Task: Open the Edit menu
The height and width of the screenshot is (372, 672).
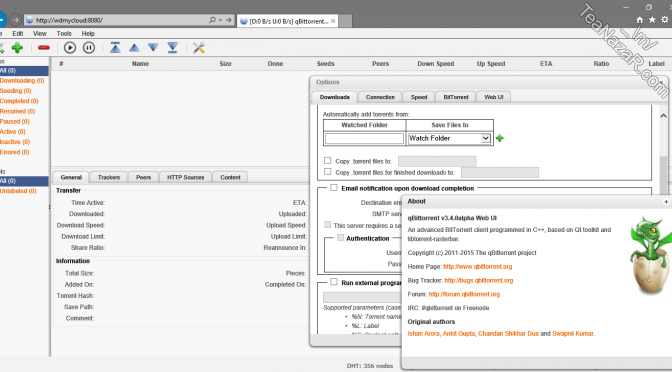Action: coord(18,33)
